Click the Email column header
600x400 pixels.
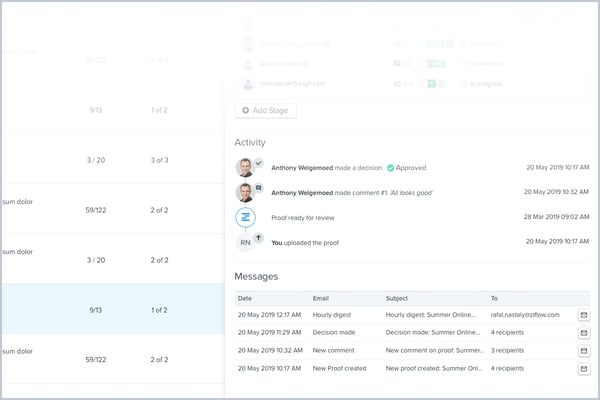click(323, 297)
